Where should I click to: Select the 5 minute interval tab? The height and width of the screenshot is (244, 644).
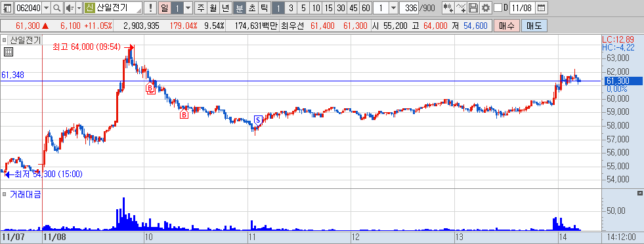[x=303, y=8]
